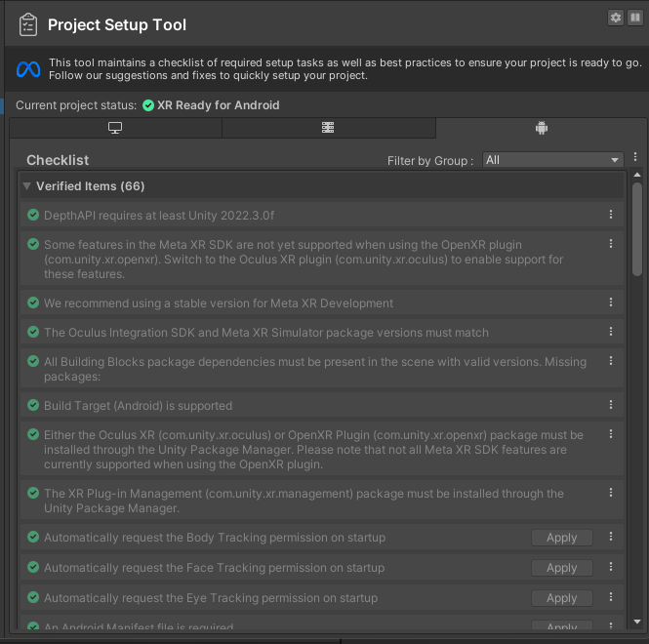
Task: Open the options menu for the Simulator package versions item
Action: click(611, 333)
